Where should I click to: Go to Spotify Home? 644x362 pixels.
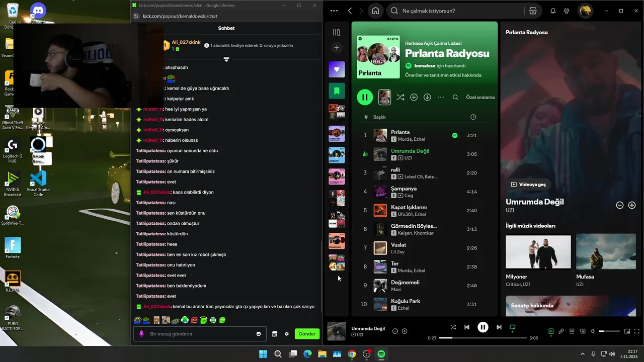pos(375,11)
